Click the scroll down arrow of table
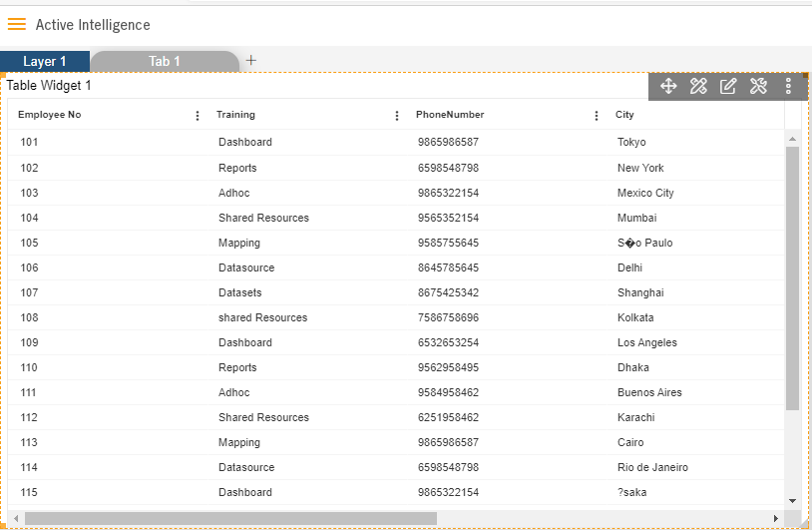Screen dimensions: 812x530 tap(792, 500)
